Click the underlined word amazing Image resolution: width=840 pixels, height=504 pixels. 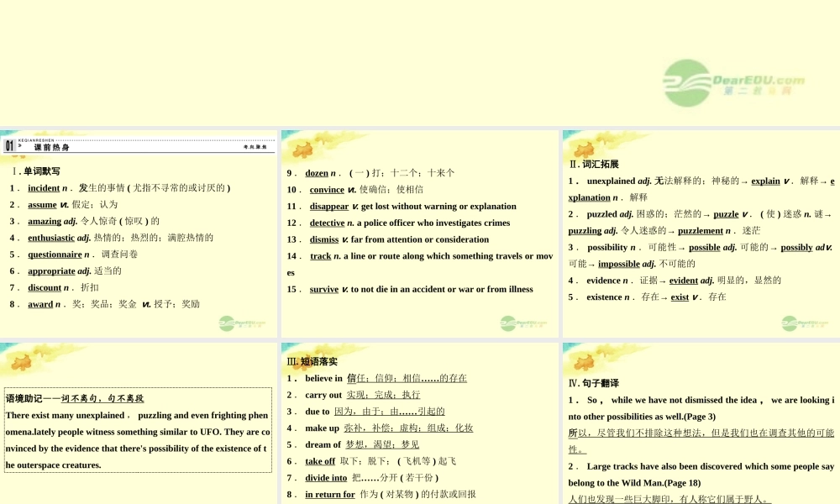pos(45,221)
